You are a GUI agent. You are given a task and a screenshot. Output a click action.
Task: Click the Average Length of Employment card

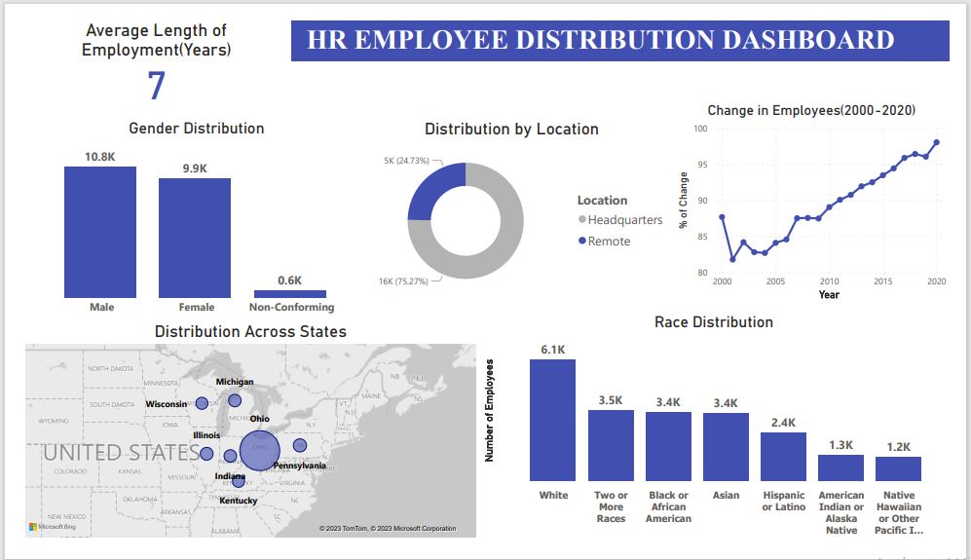click(156, 62)
